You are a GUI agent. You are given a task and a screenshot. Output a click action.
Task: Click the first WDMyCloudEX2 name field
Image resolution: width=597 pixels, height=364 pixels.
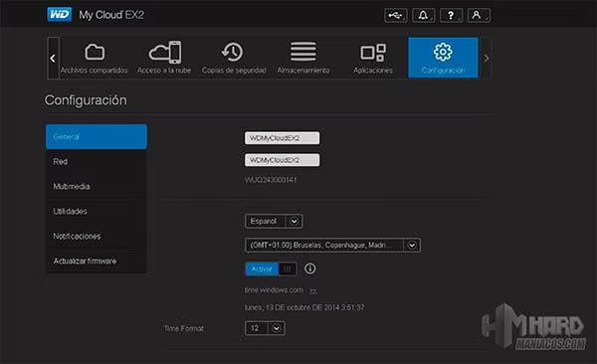coord(283,138)
